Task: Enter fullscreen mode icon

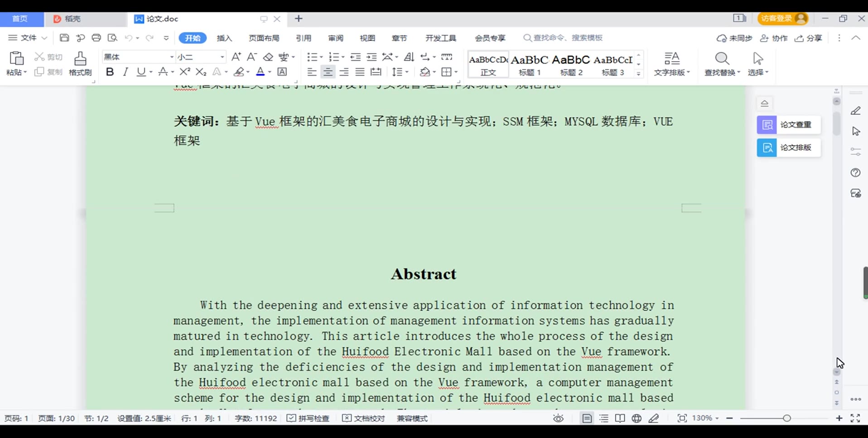Action: (855, 418)
